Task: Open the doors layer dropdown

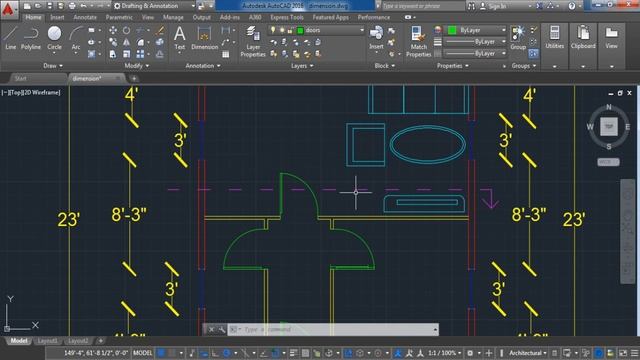Action: click(x=316, y=30)
